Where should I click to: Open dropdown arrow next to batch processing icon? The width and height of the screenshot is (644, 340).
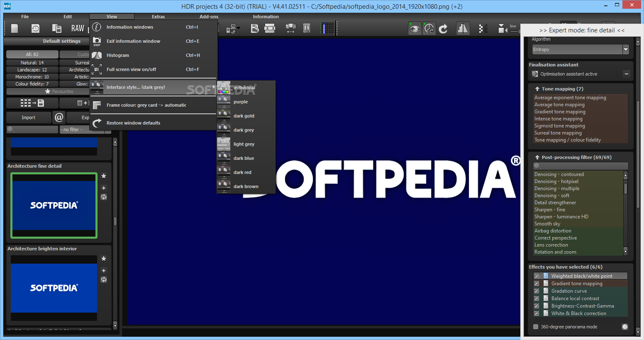click(238, 29)
